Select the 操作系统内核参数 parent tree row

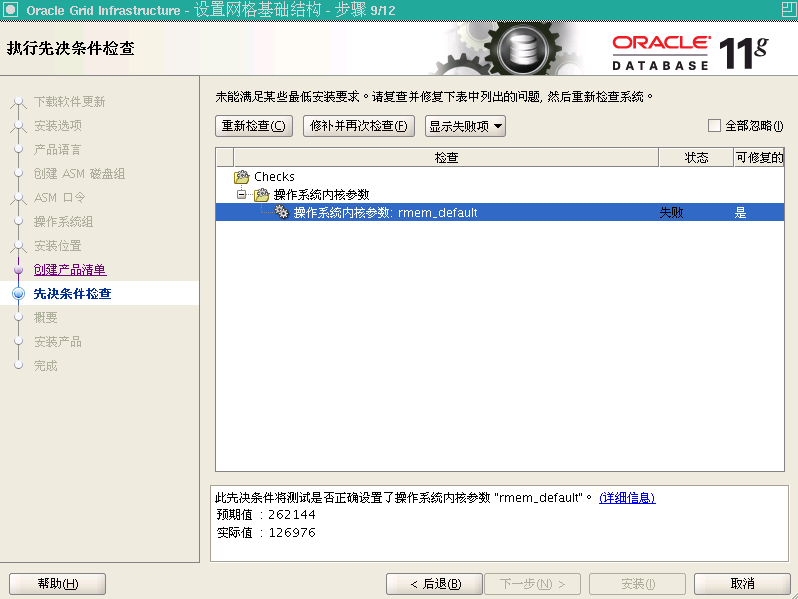pyautogui.click(x=500, y=194)
